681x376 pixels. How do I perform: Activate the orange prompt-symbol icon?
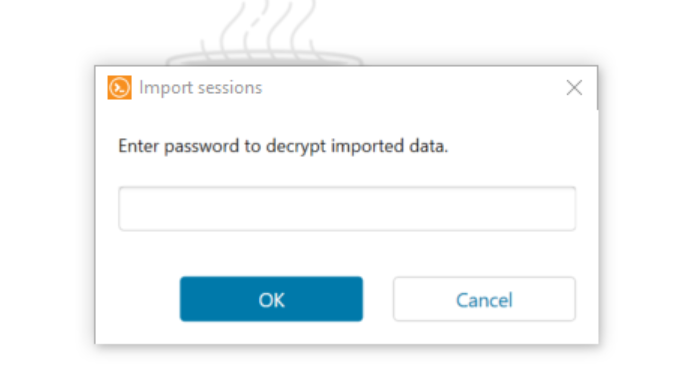click(119, 87)
